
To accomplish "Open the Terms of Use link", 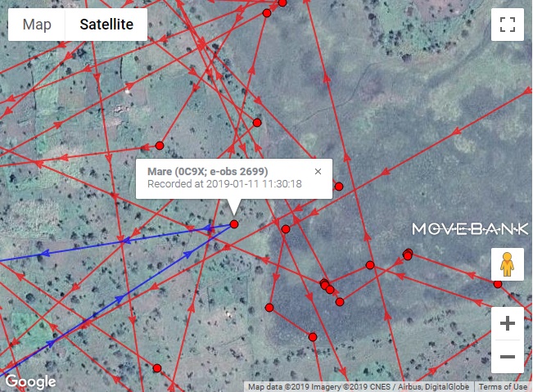I will (503, 386).
